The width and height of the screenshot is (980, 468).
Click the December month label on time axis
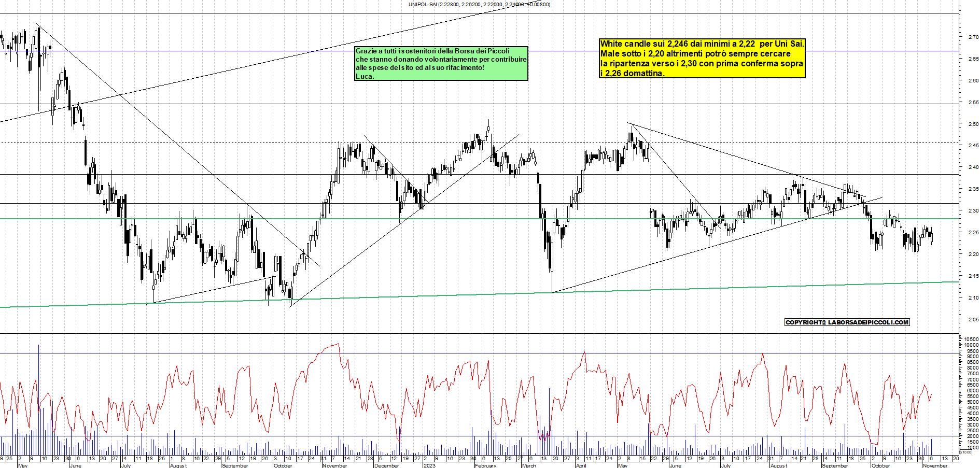tap(386, 465)
